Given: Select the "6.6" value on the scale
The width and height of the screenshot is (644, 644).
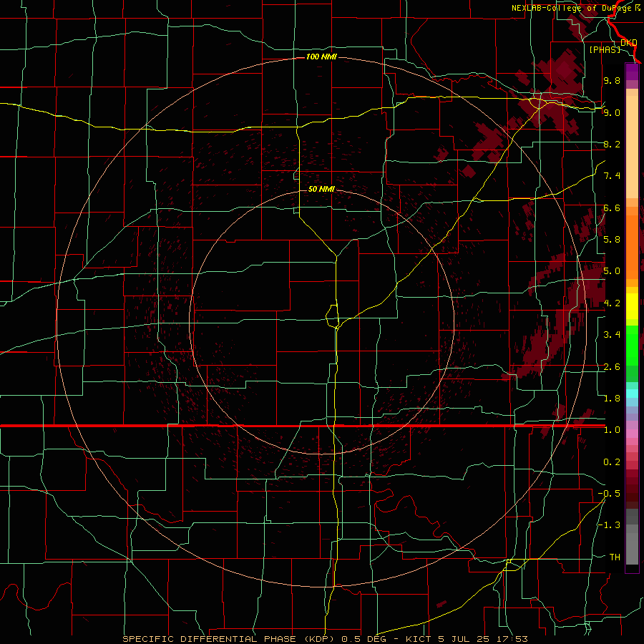Looking at the screenshot, I should click(612, 208).
